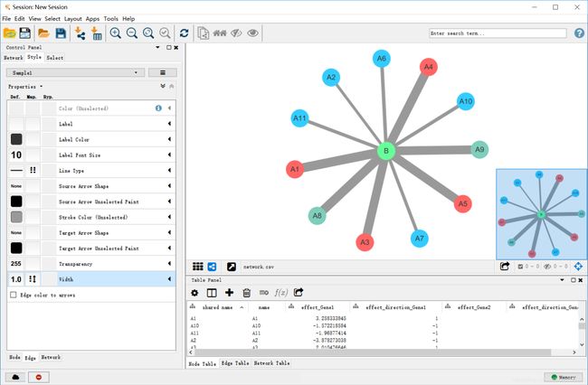Viewport: 588px width, 385px height.
Task: Import network from file icon
Action: coord(80,33)
